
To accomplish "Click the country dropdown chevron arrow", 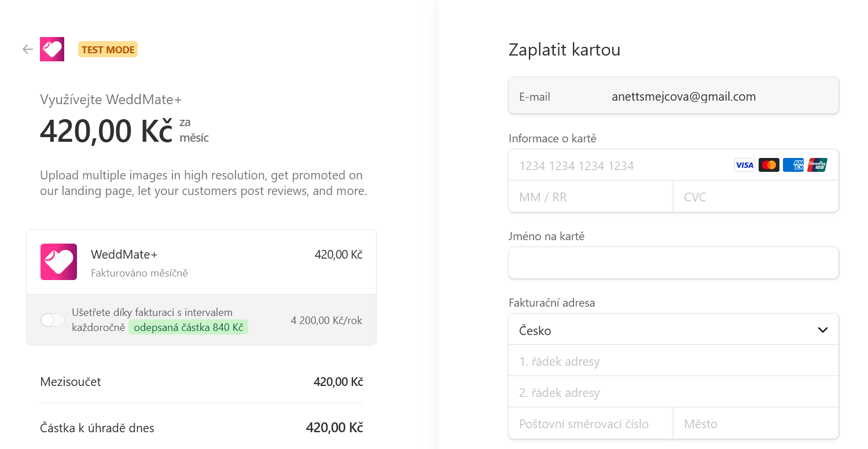I will [822, 330].
